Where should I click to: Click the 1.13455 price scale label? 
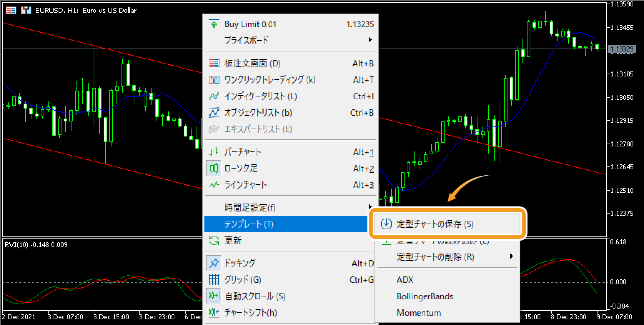(x=622, y=27)
